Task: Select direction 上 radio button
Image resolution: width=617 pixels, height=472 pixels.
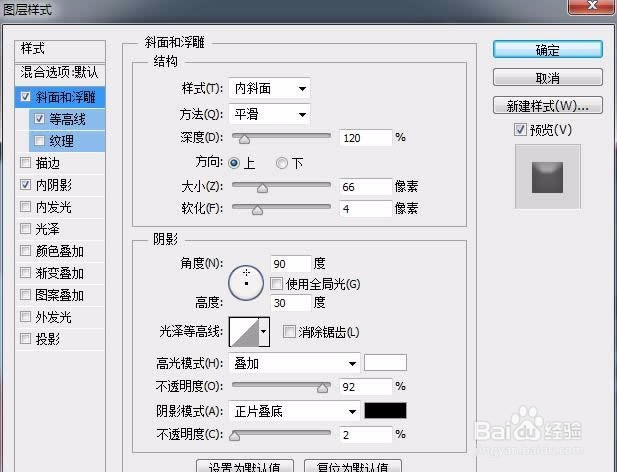Action: point(234,163)
